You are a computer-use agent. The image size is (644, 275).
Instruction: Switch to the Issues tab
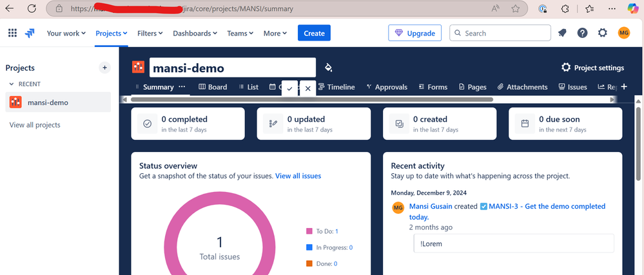pyautogui.click(x=572, y=87)
